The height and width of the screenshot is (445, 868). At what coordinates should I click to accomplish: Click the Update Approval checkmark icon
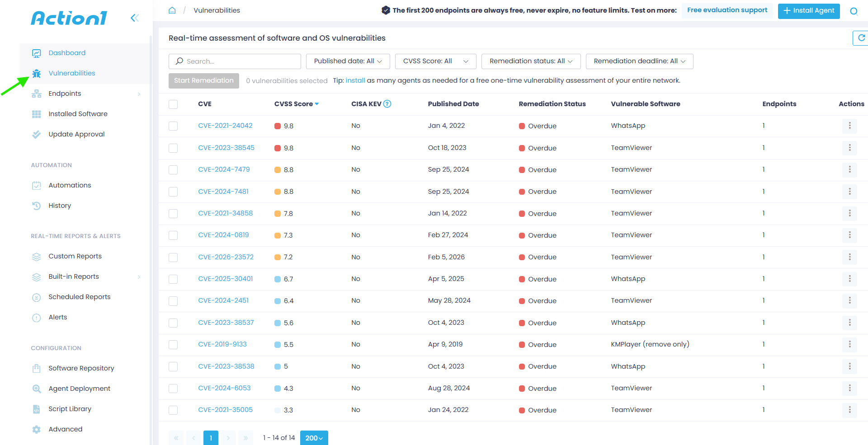37,134
